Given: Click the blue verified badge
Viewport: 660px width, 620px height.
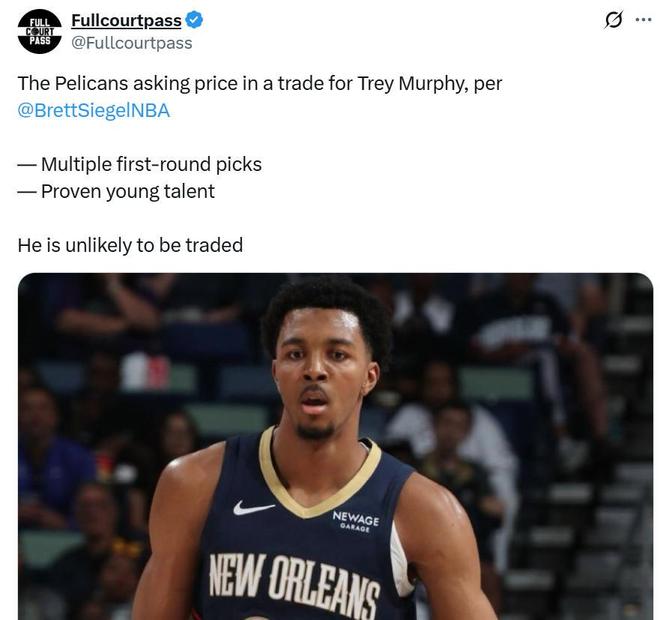Looking at the screenshot, I should (194, 20).
